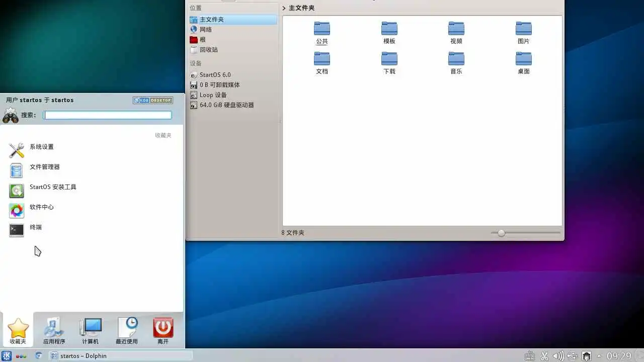Open 软件中心 software center
The image size is (644, 362).
92,210
